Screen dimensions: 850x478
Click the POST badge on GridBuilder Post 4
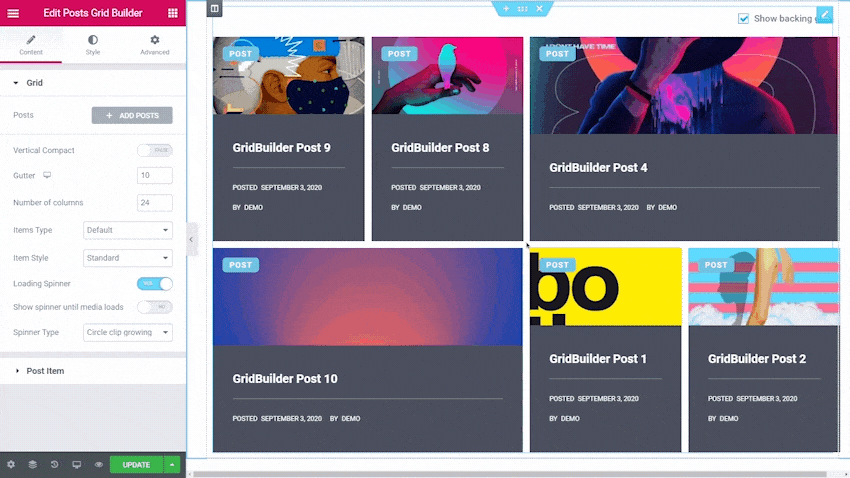[557, 54]
